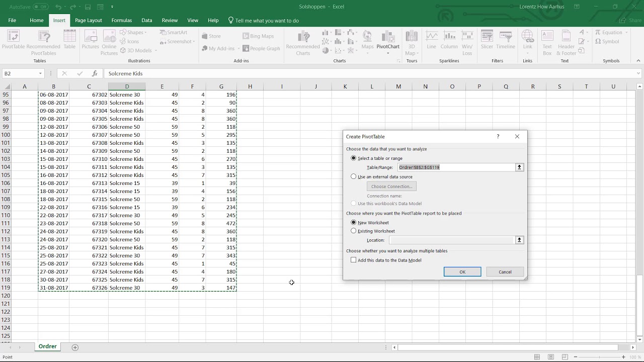
Task: Choose the New Worksheet option
Action: tap(354, 222)
